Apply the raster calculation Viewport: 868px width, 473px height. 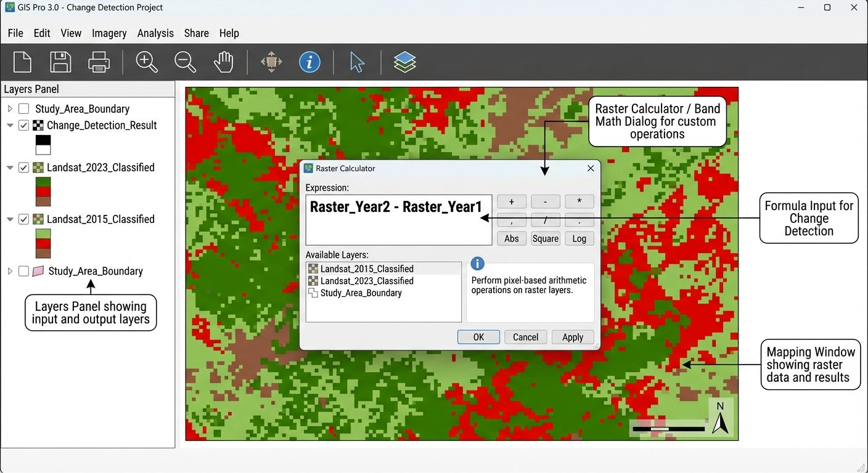pos(572,337)
